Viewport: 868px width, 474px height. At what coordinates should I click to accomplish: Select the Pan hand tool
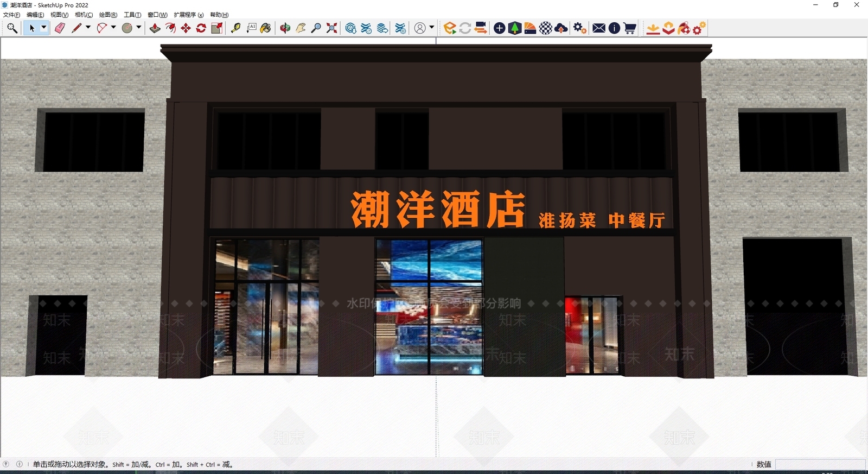click(301, 28)
